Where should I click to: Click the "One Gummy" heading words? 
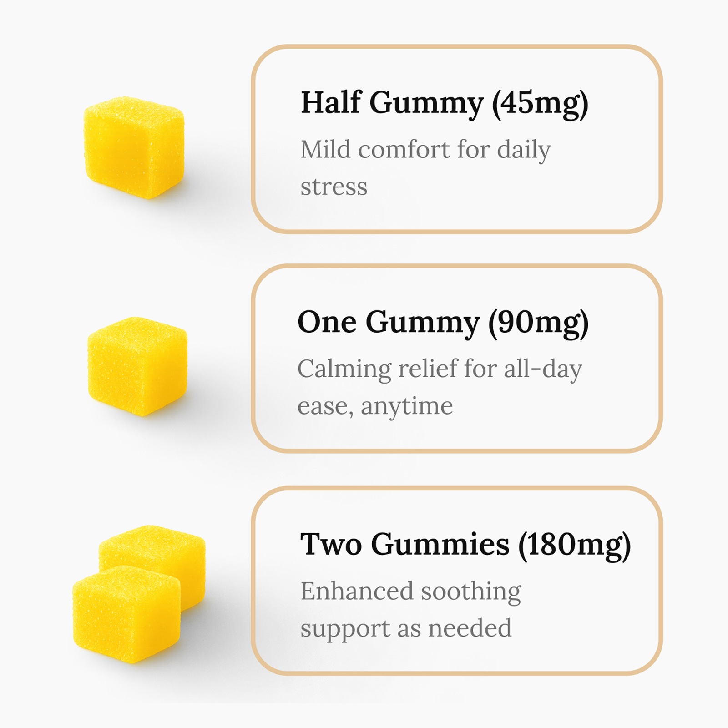pyautogui.click(x=388, y=323)
